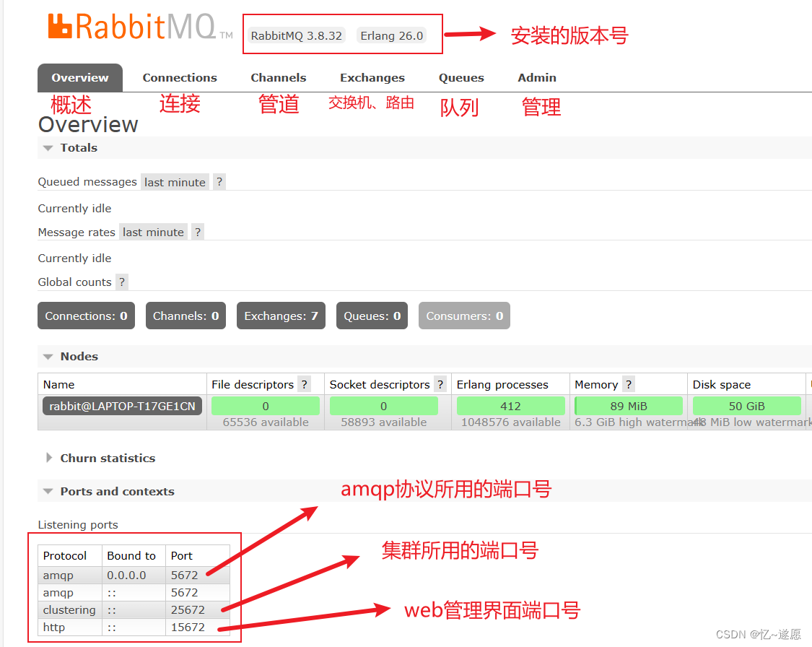The image size is (812, 647).
Task: Click the 58893 available text
Action: (384, 422)
